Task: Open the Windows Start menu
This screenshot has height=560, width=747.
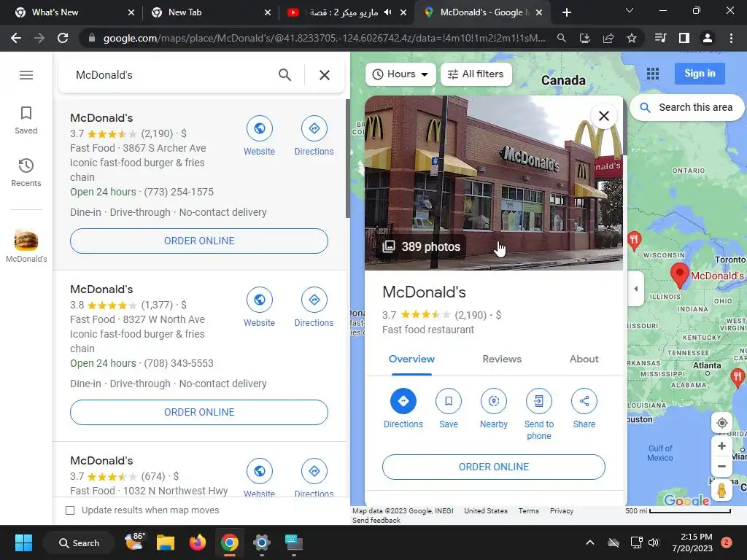Action: [23, 542]
